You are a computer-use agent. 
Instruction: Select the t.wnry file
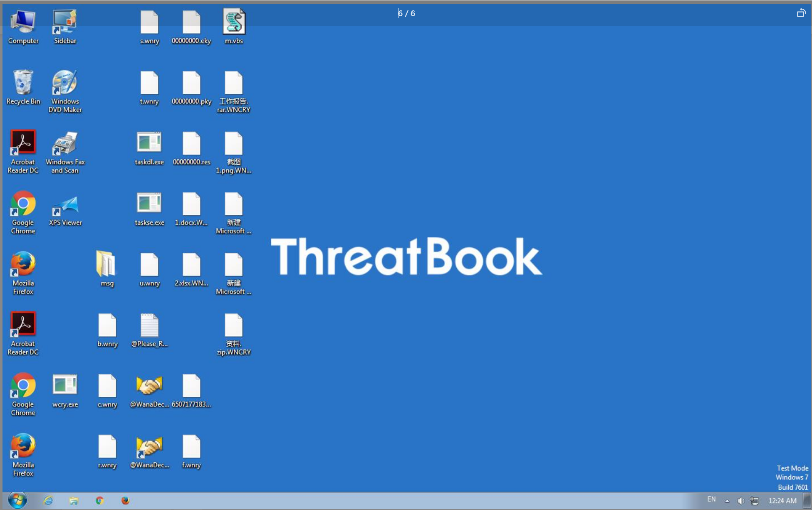point(149,87)
